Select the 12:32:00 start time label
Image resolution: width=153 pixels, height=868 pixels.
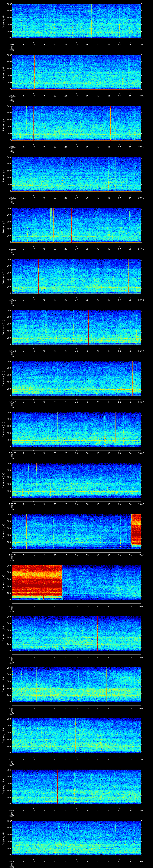tap(12, 861)
